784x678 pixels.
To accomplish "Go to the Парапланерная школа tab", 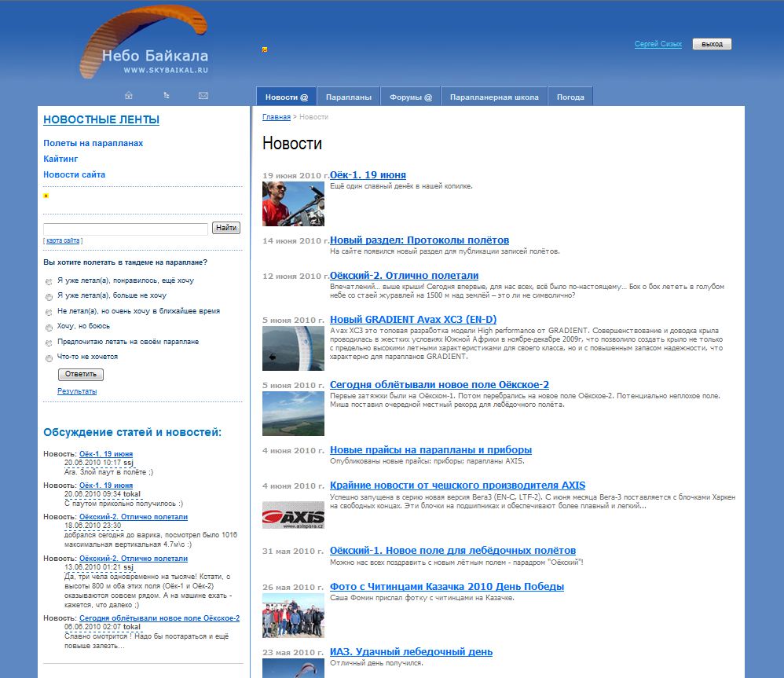I will click(494, 97).
